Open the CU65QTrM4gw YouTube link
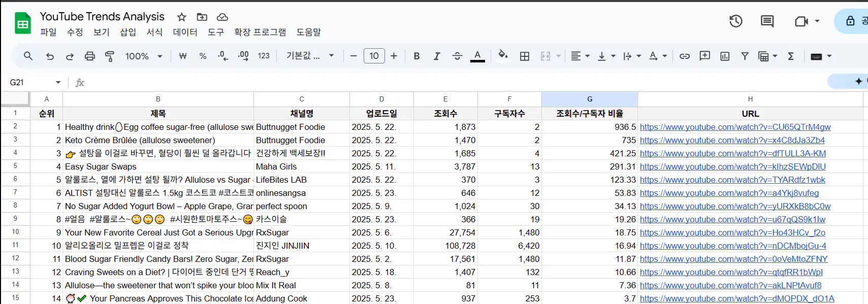This screenshot has width=868, height=304. (x=735, y=127)
